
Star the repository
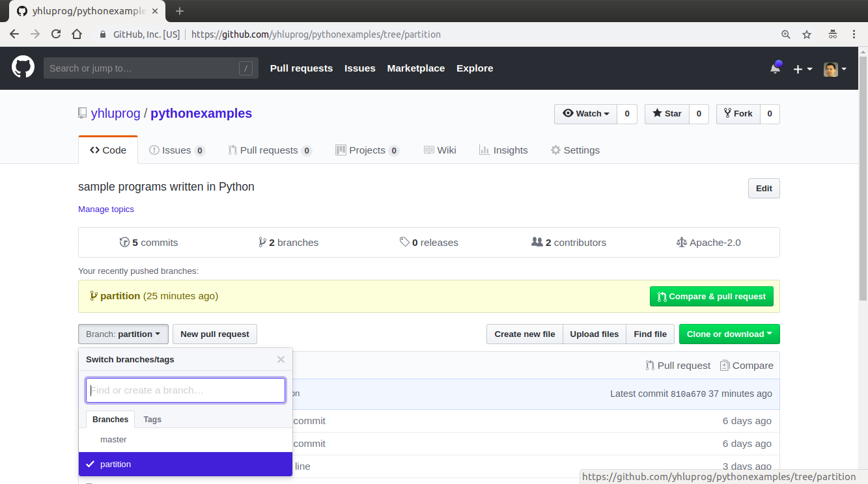coord(667,114)
